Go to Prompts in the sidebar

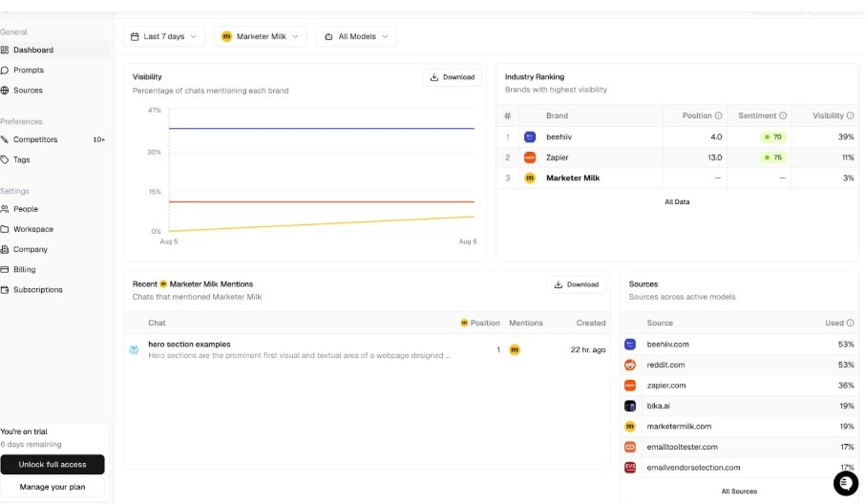click(29, 70)
